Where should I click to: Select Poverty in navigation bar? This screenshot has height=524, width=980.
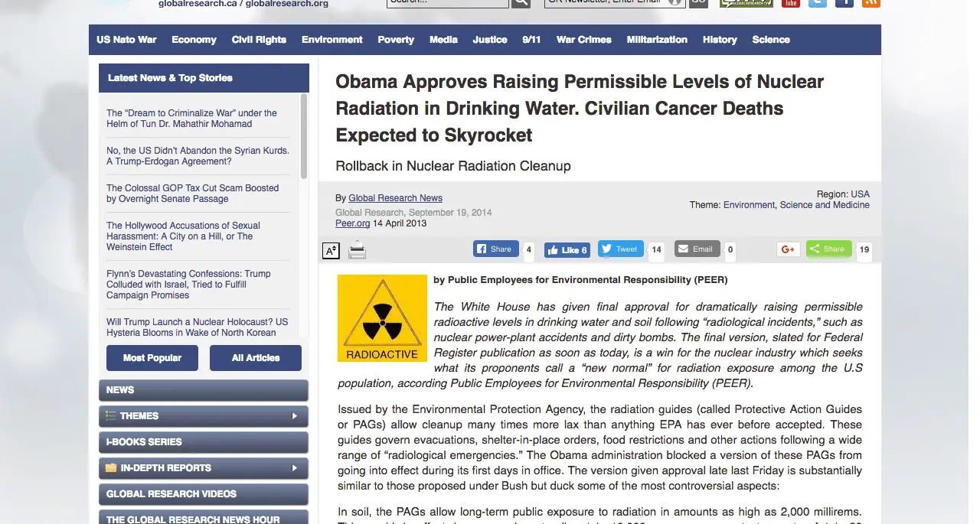pos(396,40)
